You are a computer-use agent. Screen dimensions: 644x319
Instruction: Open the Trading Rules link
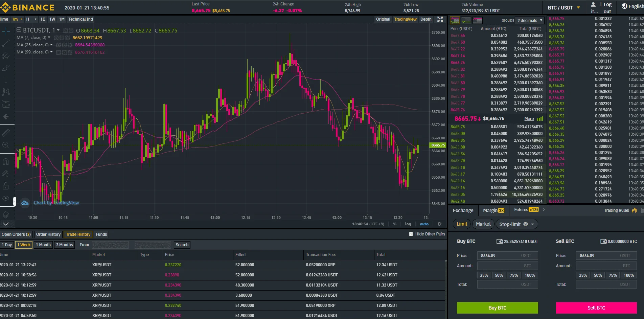click(616, 210)
